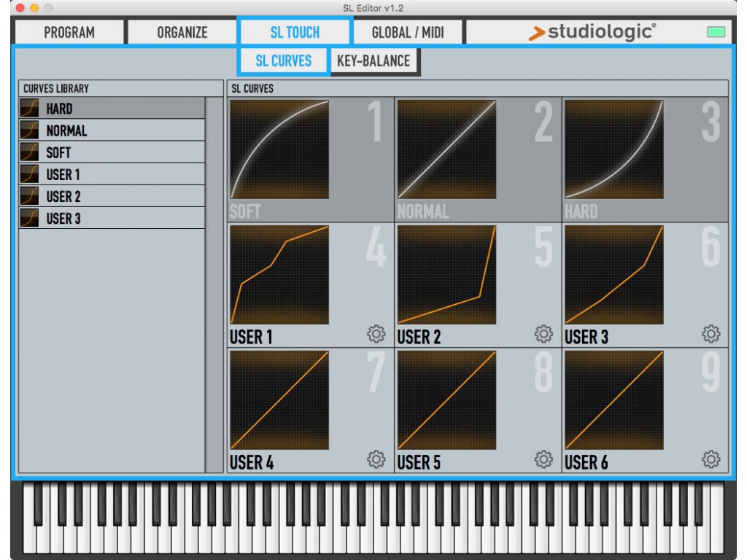This screenshot has width=747, height=560.
Task: Select slot 4 USER 1 curve graph
Action: pyautogui.click(x=279, y=275)
